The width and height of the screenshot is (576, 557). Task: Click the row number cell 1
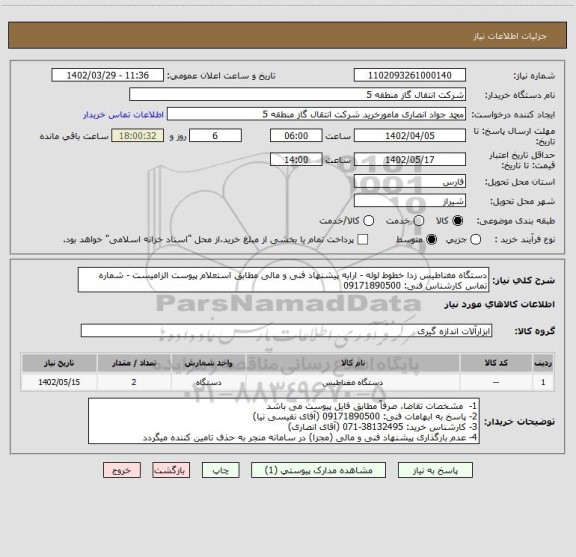pyautogui.click(x=543, y=382)
